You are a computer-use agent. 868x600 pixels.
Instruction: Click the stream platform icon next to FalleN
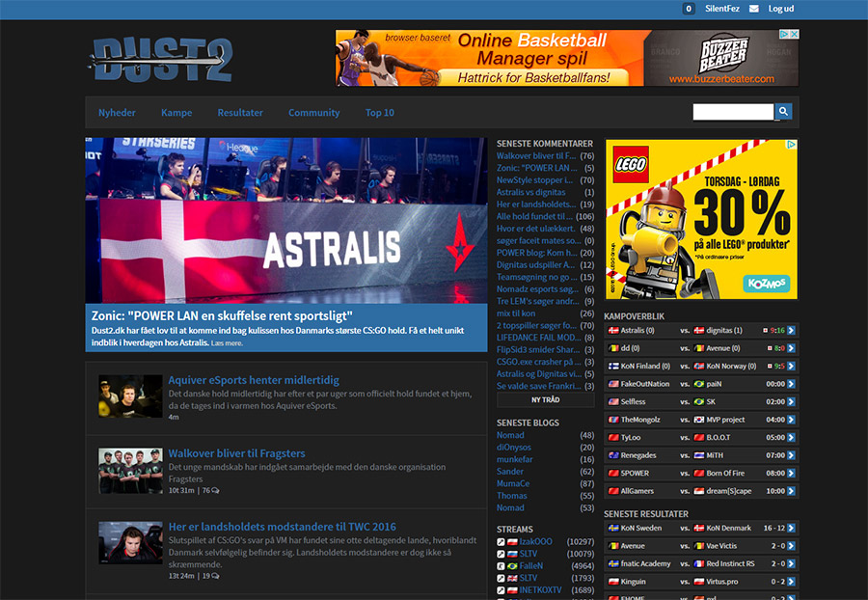[x=501, y=566]
